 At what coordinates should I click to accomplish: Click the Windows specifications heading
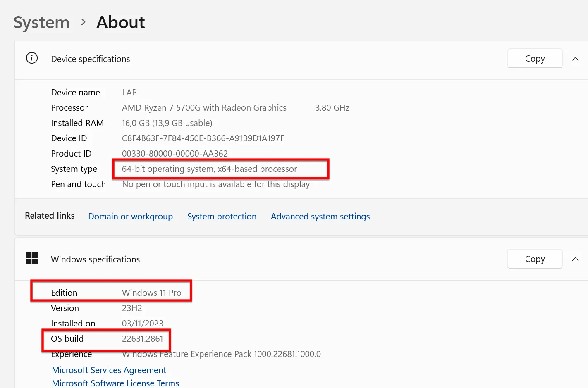click(x=95, y=259)
